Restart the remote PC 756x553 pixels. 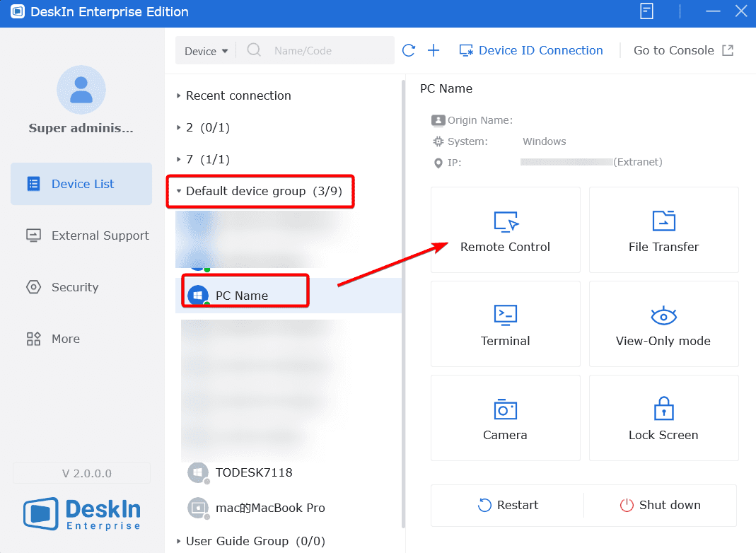[x=507, y=505]
